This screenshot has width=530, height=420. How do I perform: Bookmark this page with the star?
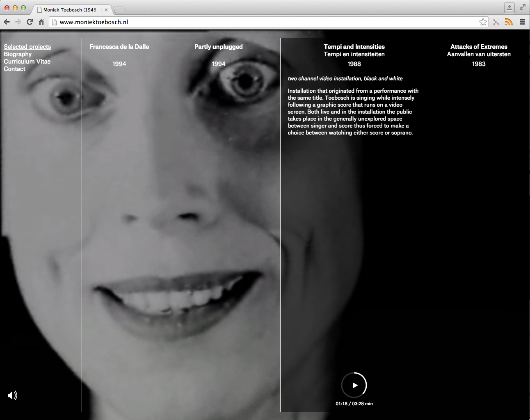click(x=483, y=22)
